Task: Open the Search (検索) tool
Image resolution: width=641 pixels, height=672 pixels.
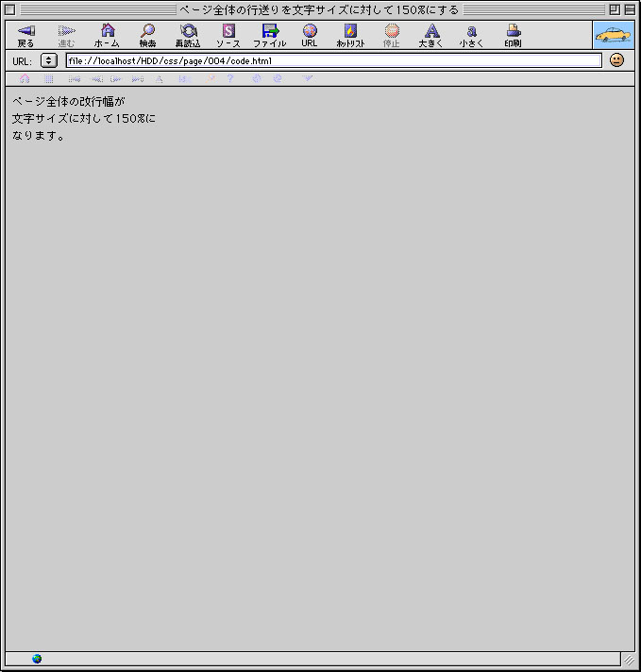Action: 147,36
